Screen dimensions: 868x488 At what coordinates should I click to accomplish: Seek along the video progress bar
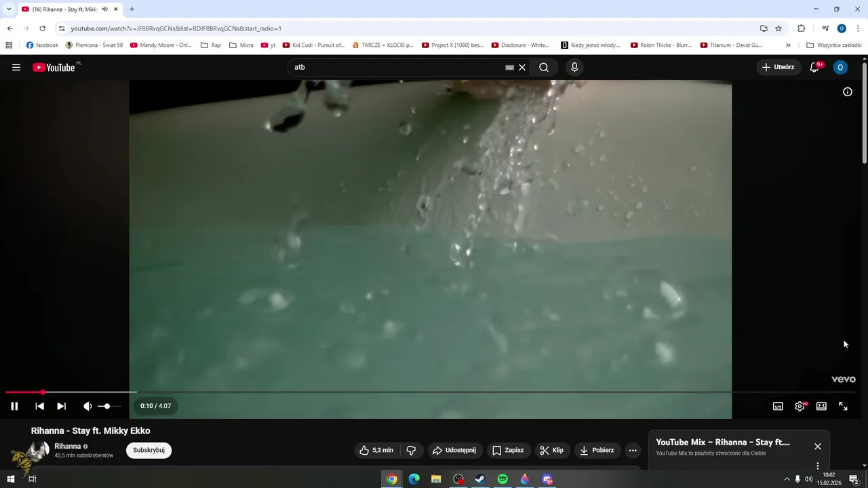pyautogui.click(x=431, y=392)
